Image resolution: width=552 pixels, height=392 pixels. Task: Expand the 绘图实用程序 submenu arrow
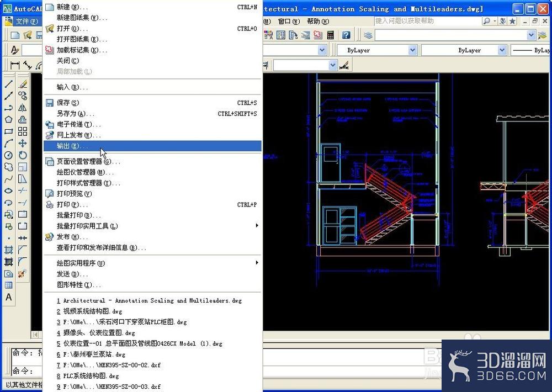(257, 262)
